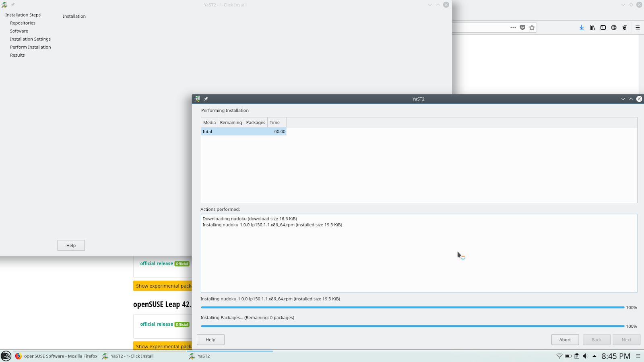Click the "Downloading nudoku" log line
The height and width of the screenshot is (362, 644).
[x=250, y=219]
